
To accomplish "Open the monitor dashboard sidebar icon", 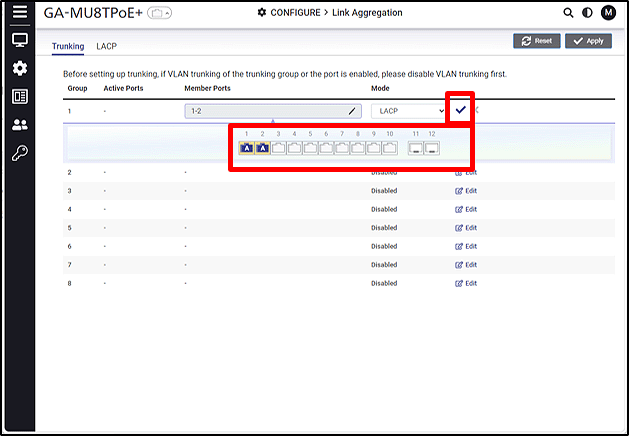I will click(20, 40).
